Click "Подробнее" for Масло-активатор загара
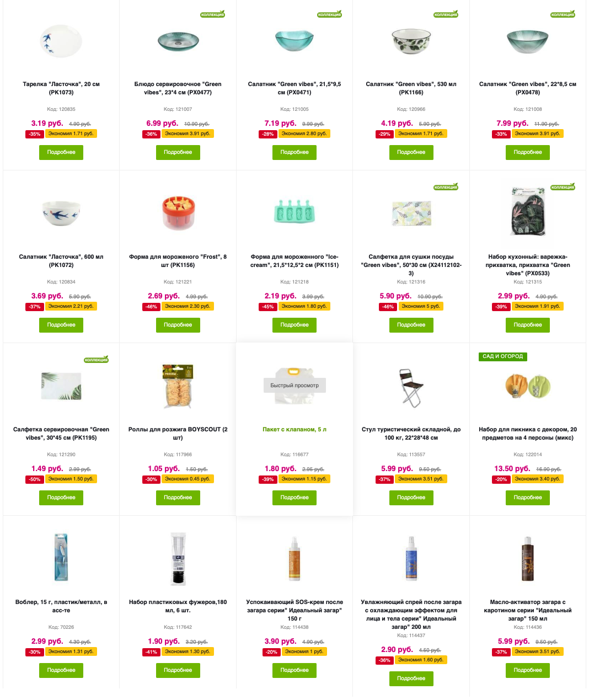The height and width of the screenshot is (700, 589). click(528, 670)
